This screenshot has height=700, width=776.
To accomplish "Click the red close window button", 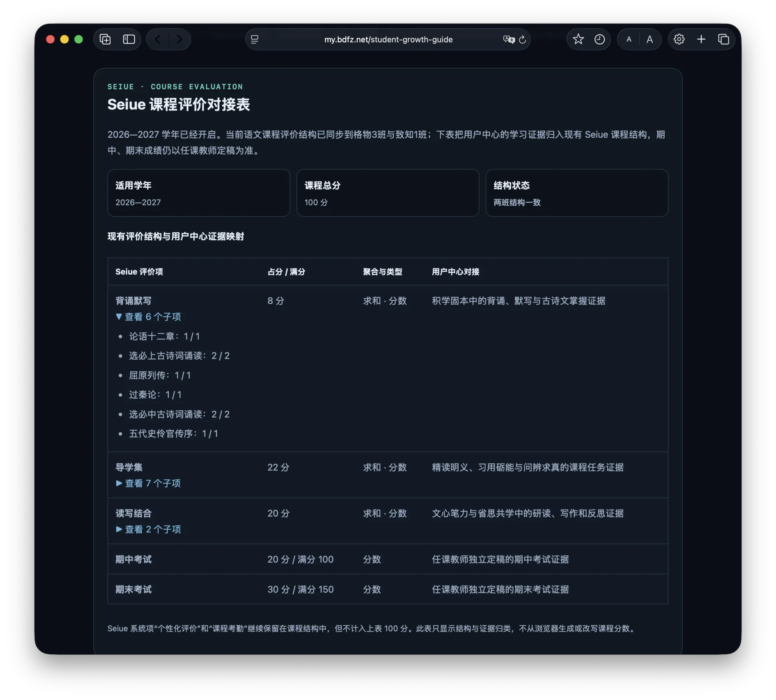I will pos(50,39).
